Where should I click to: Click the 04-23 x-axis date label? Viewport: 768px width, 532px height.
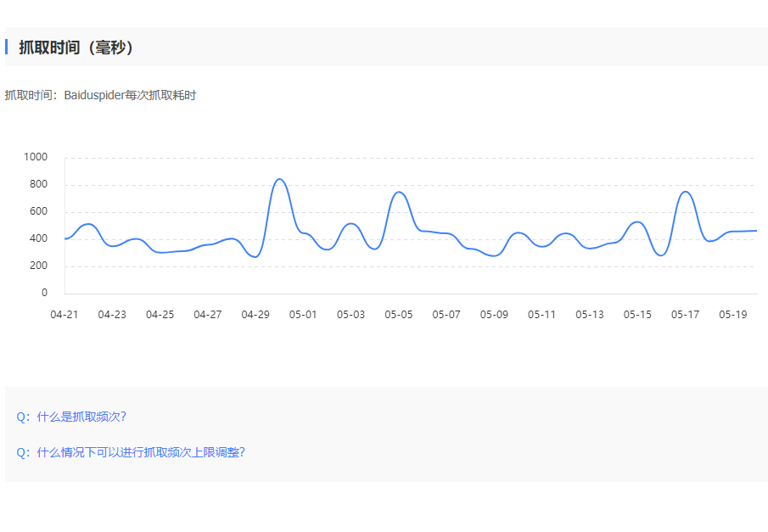(x=112, y=315)
